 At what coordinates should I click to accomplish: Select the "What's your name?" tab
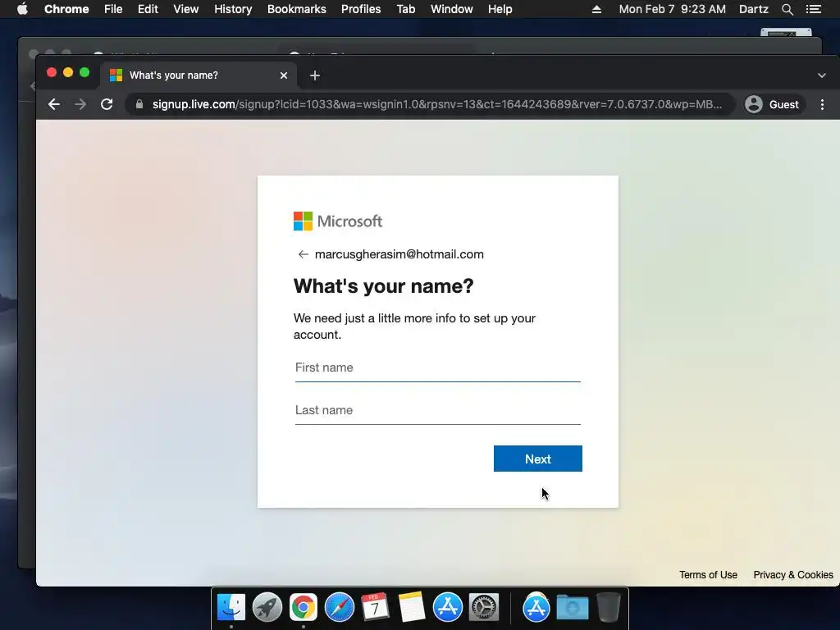pos(199,75)
